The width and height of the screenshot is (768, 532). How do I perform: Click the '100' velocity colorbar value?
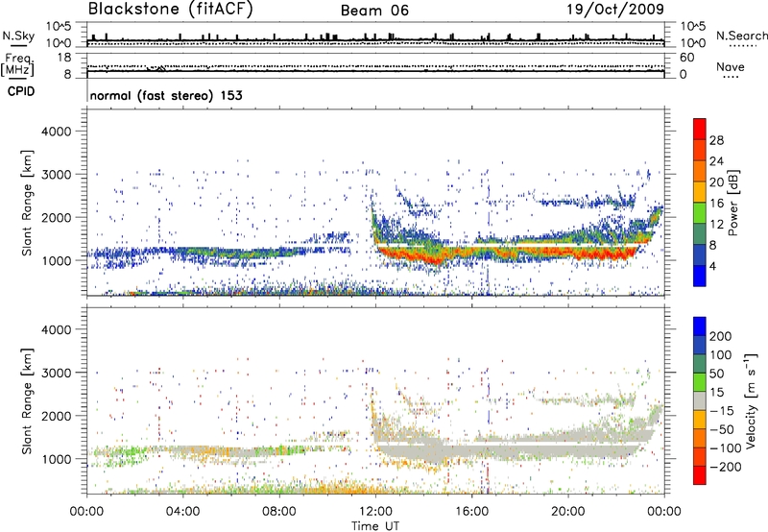721,355
